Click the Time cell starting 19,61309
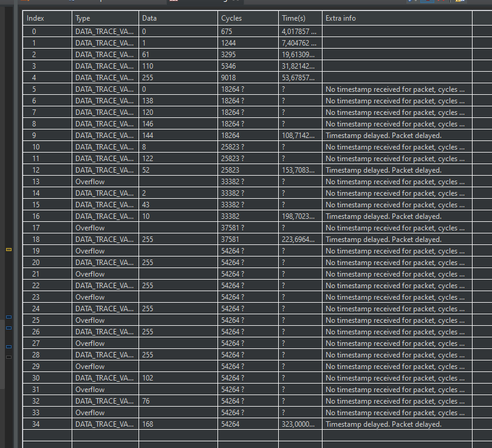 [300, 55]
